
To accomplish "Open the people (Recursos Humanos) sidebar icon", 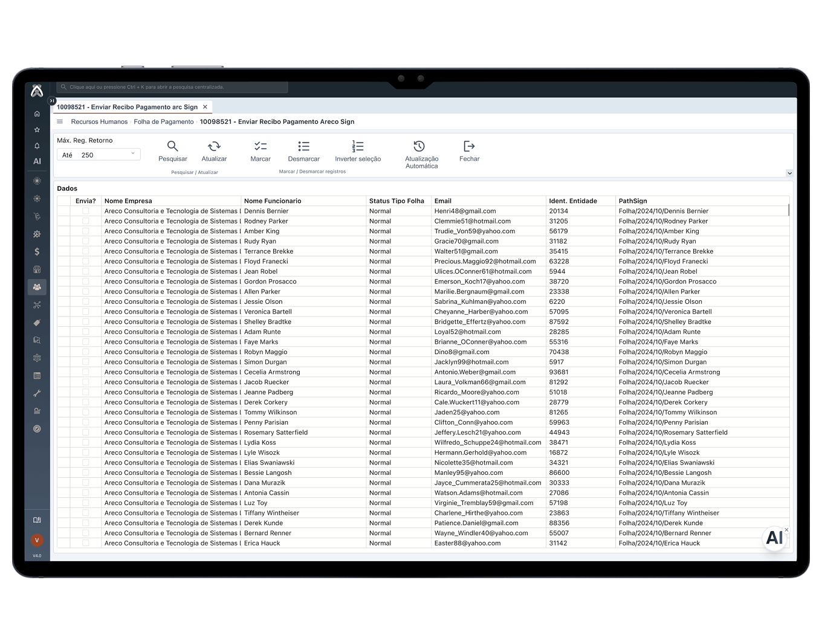I will 37,287.
